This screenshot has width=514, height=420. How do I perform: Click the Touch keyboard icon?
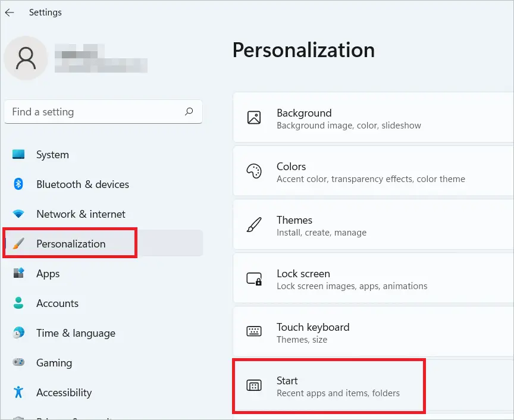point(255,332)
